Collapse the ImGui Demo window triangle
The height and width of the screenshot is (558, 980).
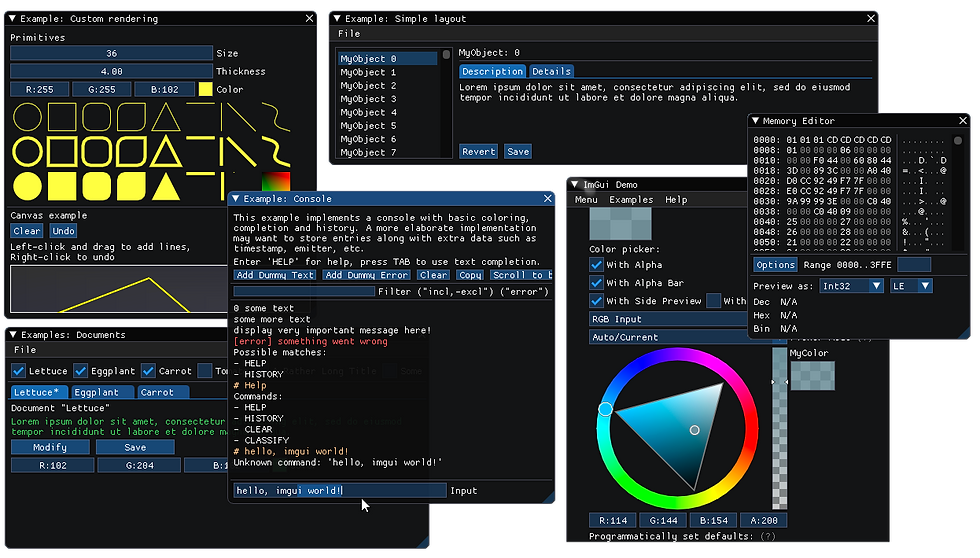(575, 184)
